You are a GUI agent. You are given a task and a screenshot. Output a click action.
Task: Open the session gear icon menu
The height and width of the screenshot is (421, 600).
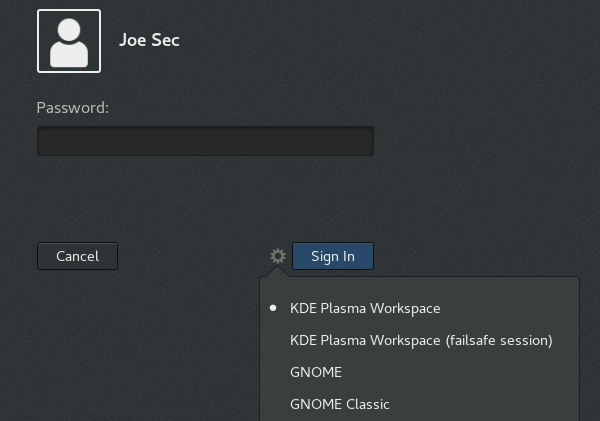(x=278, y=256)
